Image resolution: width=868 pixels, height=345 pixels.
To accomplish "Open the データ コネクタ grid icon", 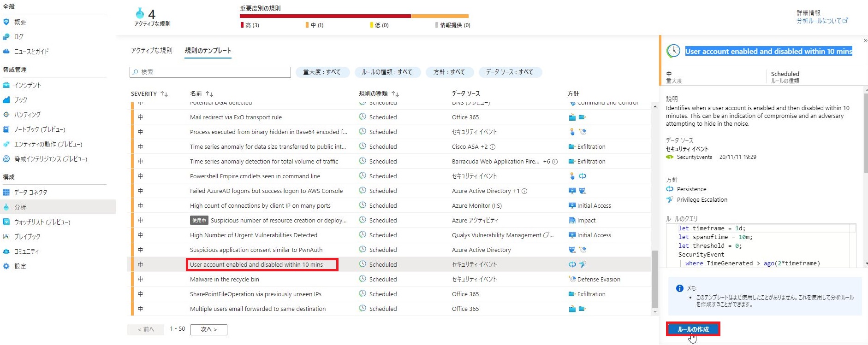I will (6, 193).
